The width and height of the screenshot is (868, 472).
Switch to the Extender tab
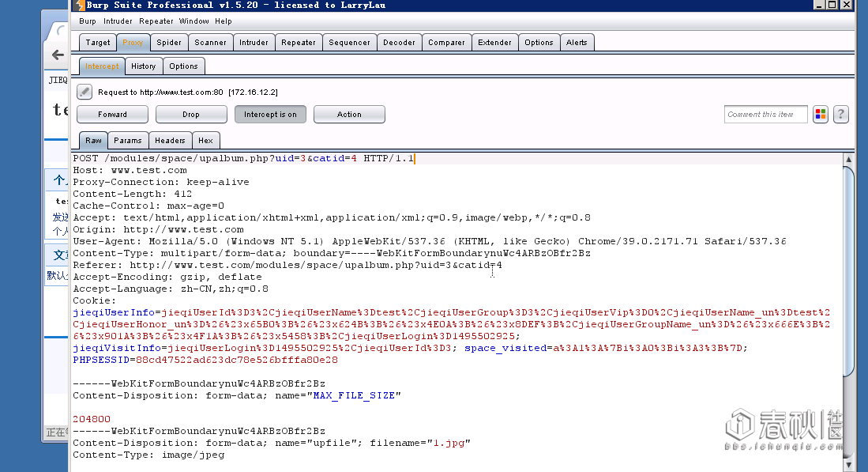[495, 42]
